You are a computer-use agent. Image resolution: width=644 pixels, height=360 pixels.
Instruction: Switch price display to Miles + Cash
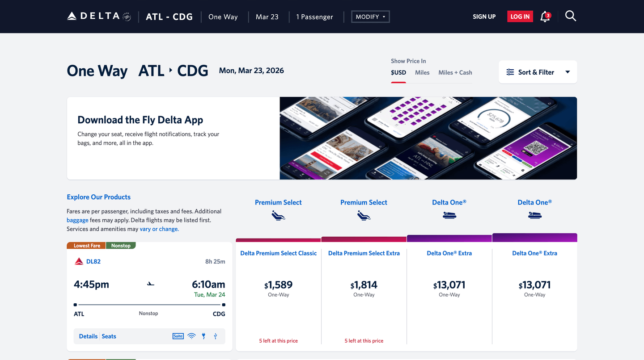[x=455, y=72]
